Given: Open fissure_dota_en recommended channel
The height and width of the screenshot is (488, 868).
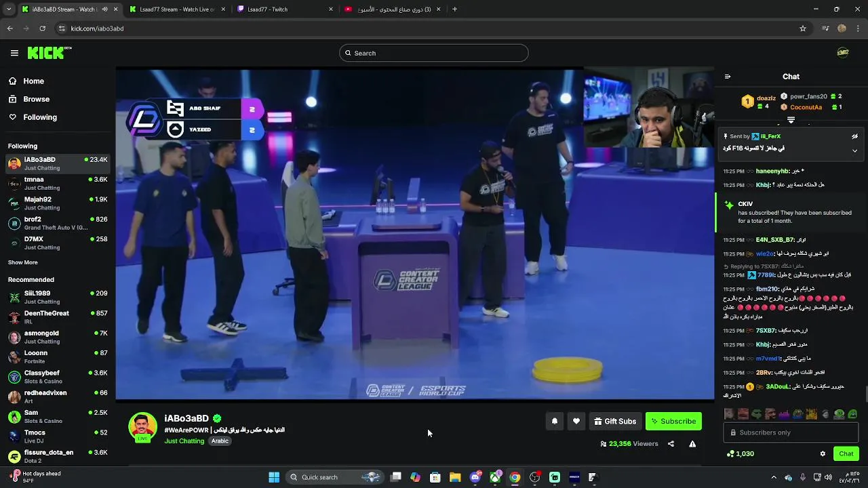Looking at the screenshot, I should coord(58,456).
